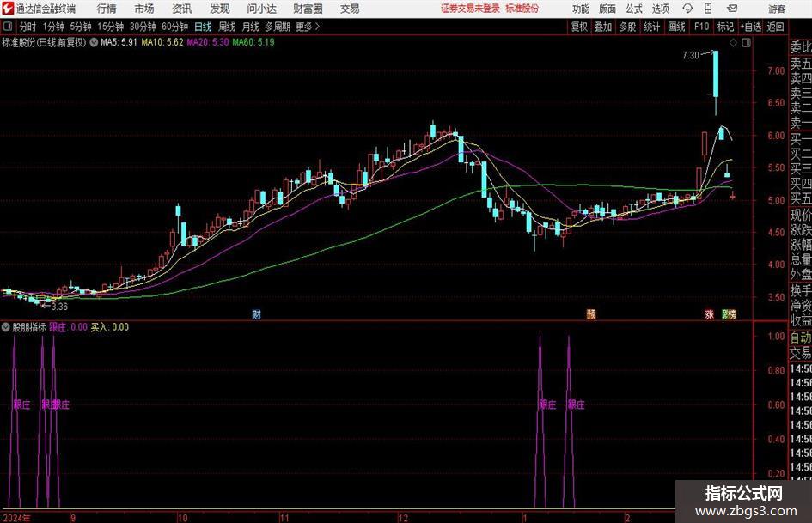The image size is (812, 523).
Task: Add stock via +自选 button
Action: (751, 27)
